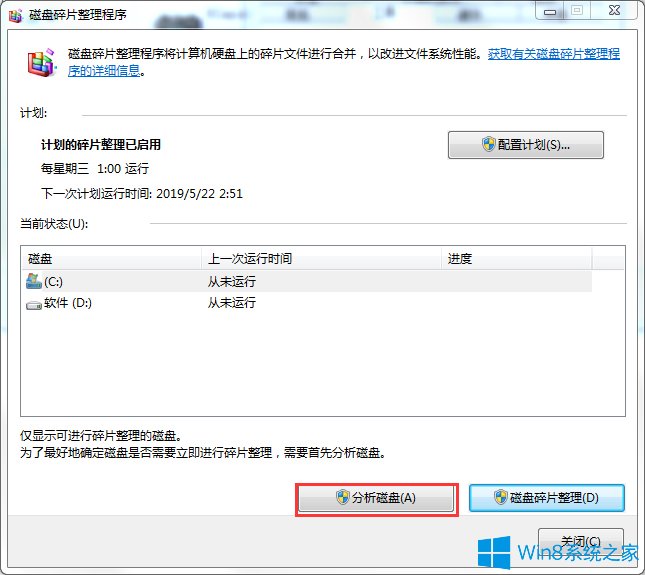The height and width of the screenshot is (575, 645).
Task: Click the 当前状态(U): label
Action: (54, 224)
